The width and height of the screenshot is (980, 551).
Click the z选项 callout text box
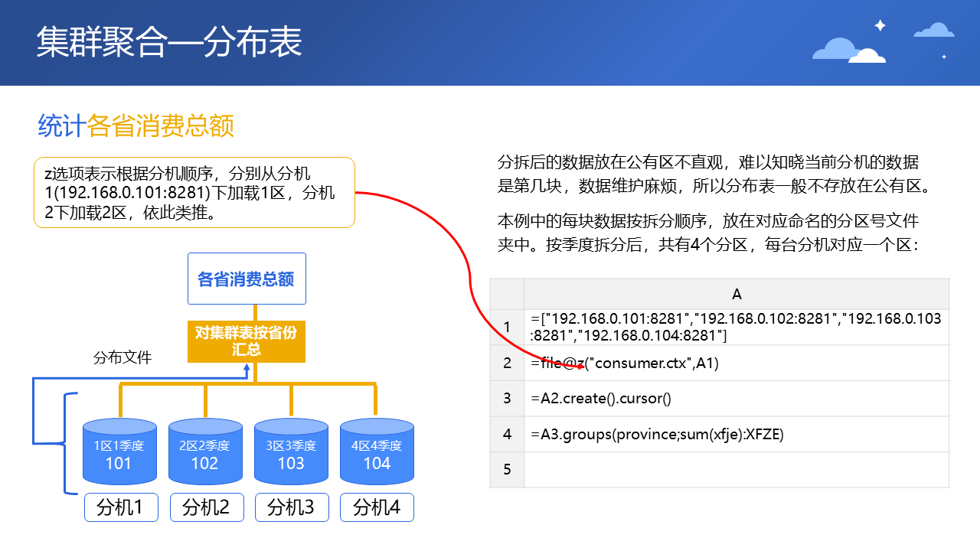click(194, 193)
